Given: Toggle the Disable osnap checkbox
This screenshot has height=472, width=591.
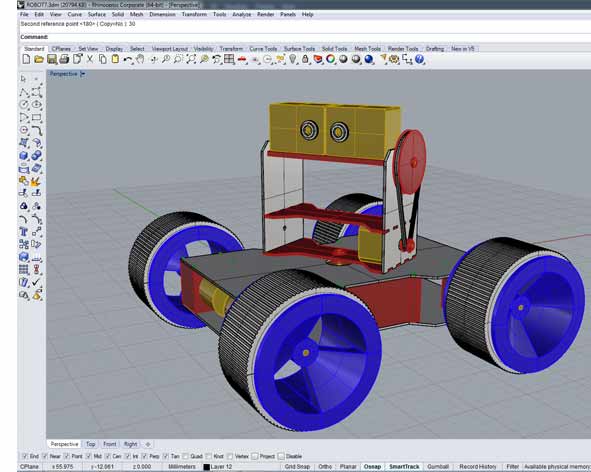Looking at the screenshot, I should coord(281,456).
